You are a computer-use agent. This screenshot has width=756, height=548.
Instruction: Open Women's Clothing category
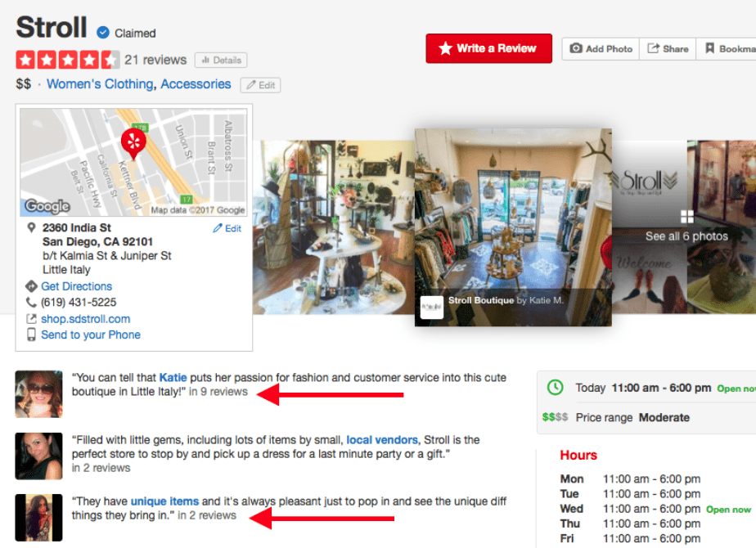pyautogui.click(x=100, y=84)
